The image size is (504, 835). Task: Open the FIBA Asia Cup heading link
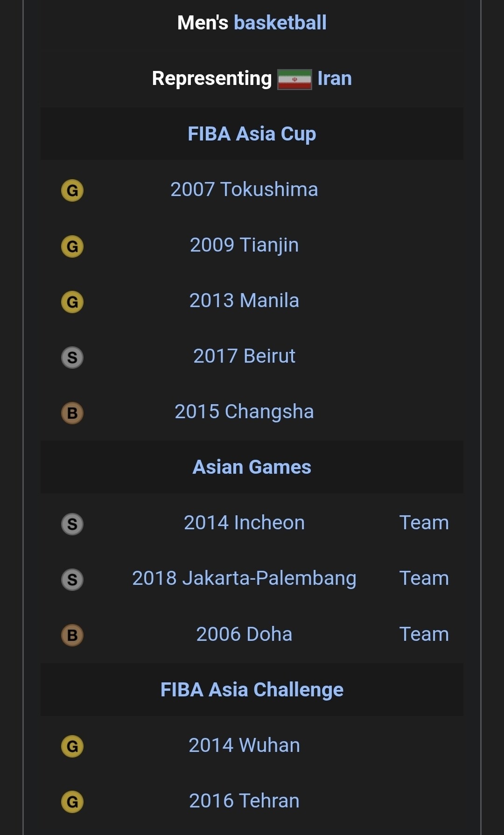click(x=252, y=134)
